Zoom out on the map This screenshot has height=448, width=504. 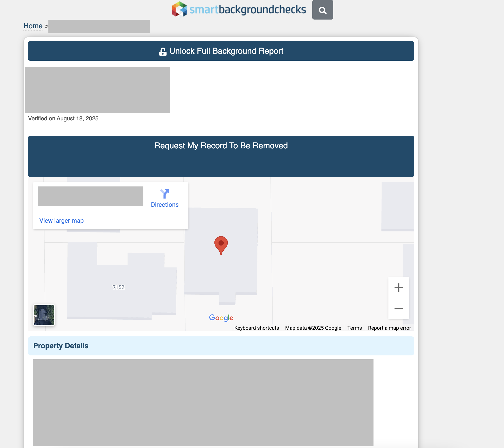coord(398,309)
